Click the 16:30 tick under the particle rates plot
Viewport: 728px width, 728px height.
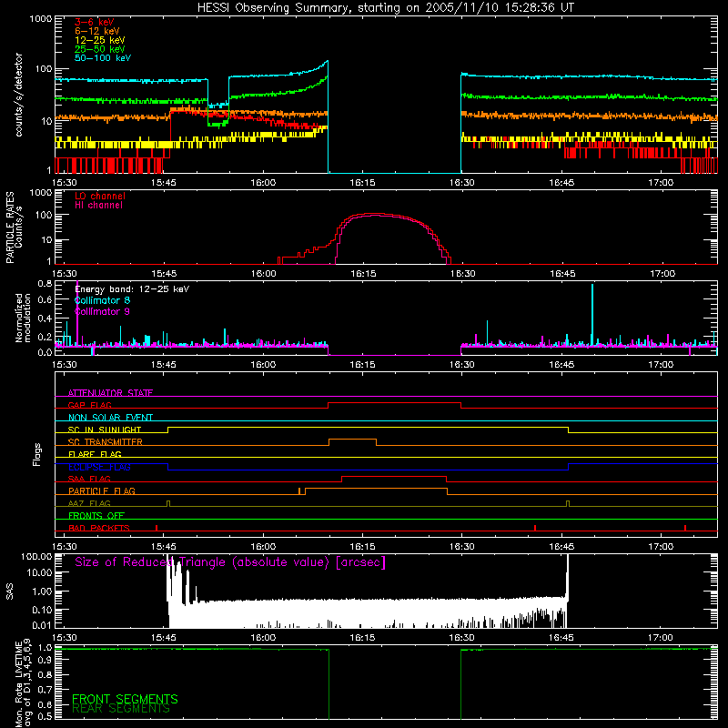click(x=463, y=274)
